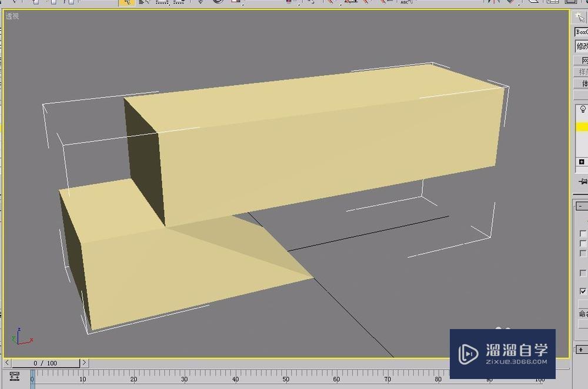Open the 修改 modifier list dropdown
The image size is (588, 389).
(582, 46)
